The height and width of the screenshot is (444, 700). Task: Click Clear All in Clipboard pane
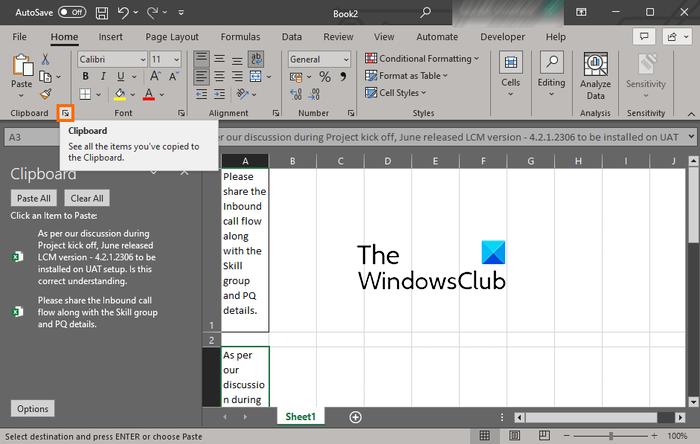coord(86,198)
